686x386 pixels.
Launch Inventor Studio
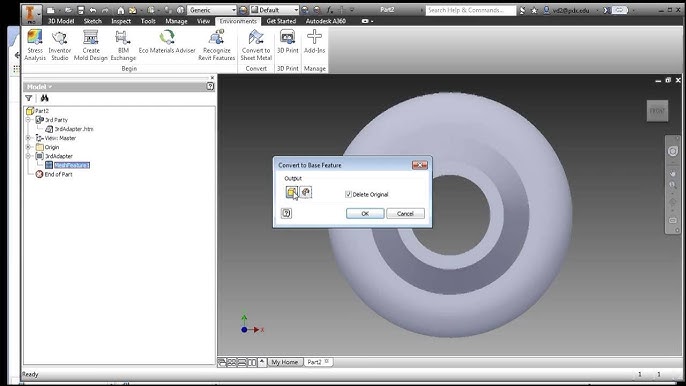coord(60,45)
